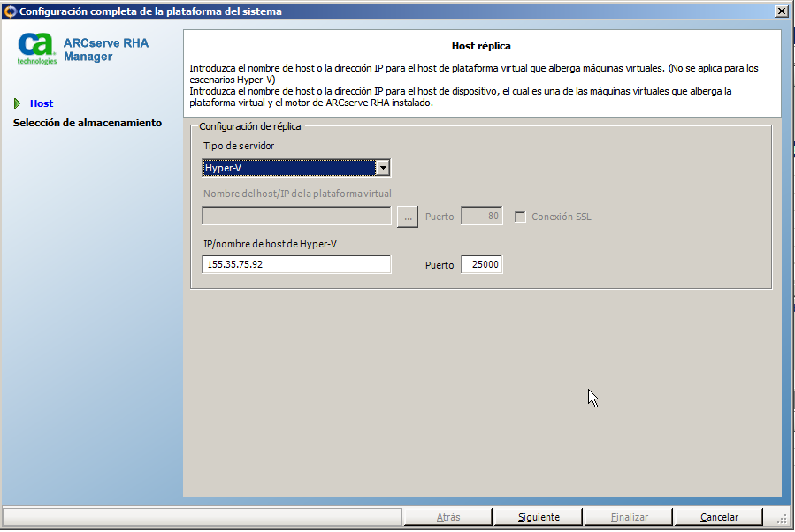Click the Host réplica heading
The width and height of the screenshot is (795, 532).
pos(481,46)
